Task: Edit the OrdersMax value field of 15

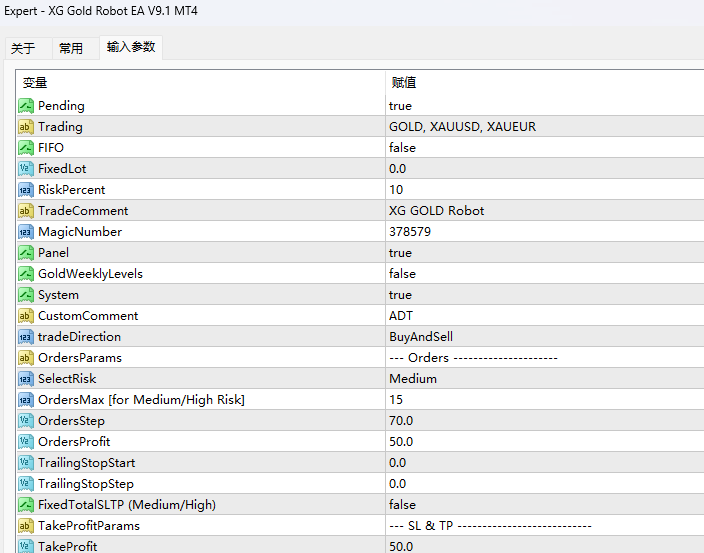Action: 396,400
